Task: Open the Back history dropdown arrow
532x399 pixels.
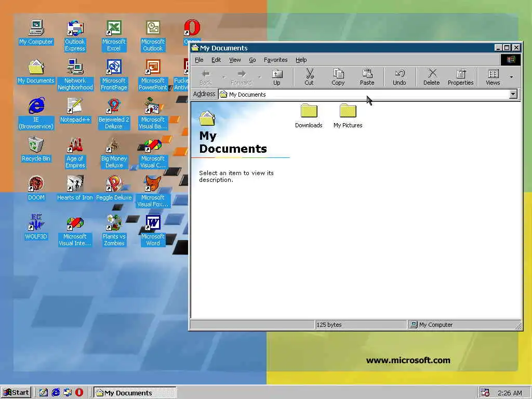Action: pos(223,77)
